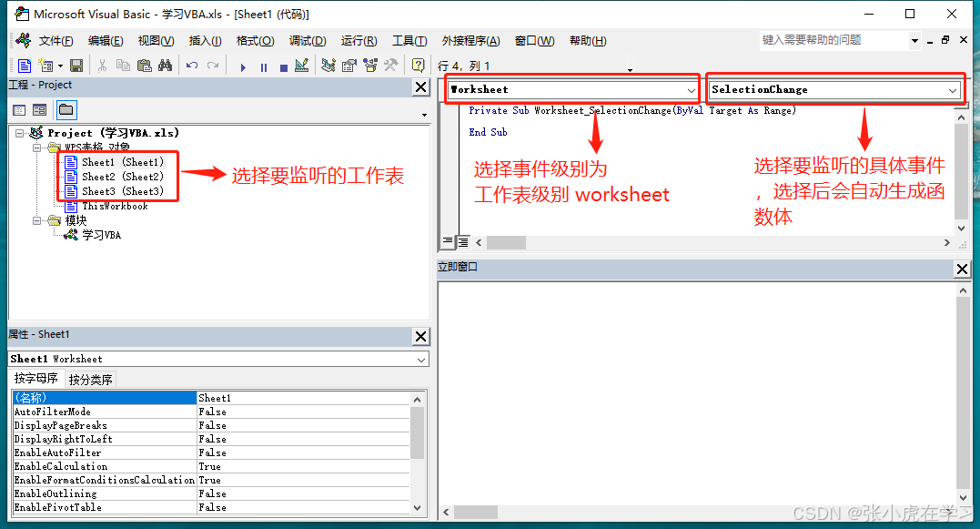Screen dimensions: 980x529
Task: Click the Reset stop square icon
Action: click(284, 66)
